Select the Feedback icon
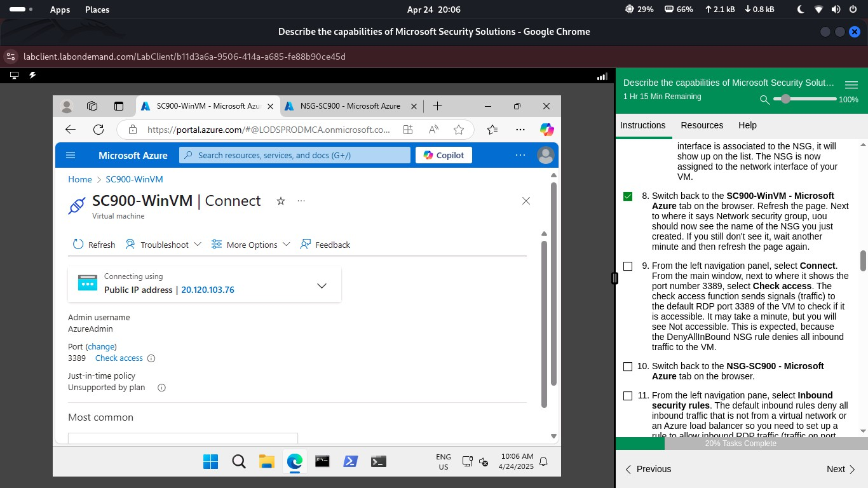Viewport: 868px width, 488px height. 325,244
